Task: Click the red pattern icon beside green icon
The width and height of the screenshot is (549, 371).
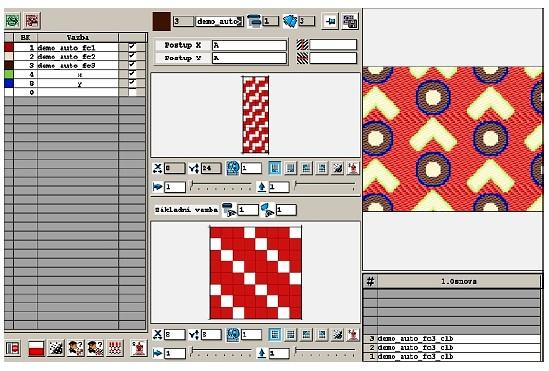Action: click(x=32, y=21)
